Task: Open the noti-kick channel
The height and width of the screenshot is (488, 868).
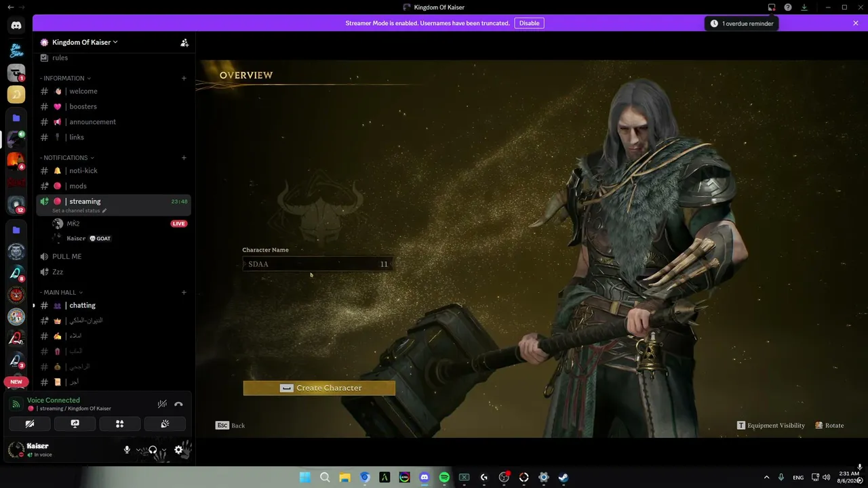Action: click(x=113, y=171)
